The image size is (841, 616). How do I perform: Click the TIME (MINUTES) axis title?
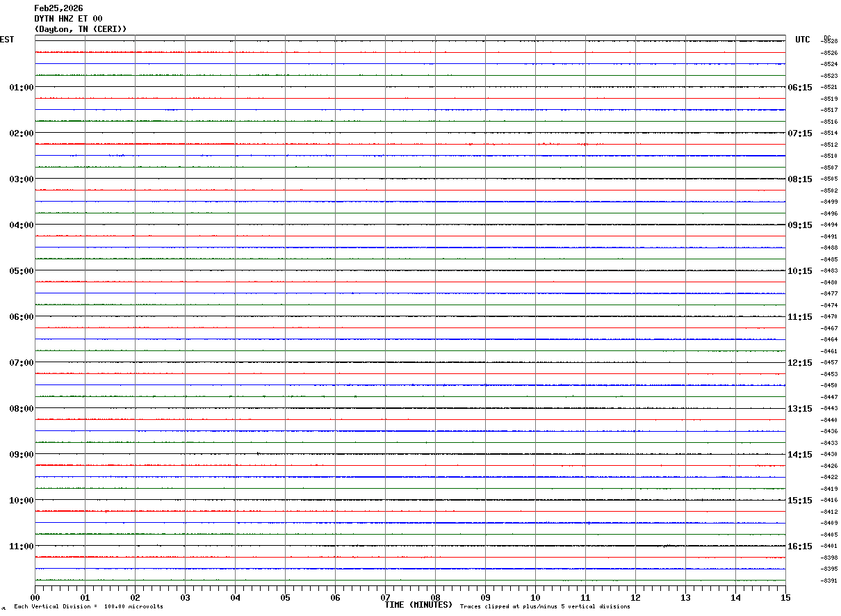pyautogui.click(x=418, y=605)
